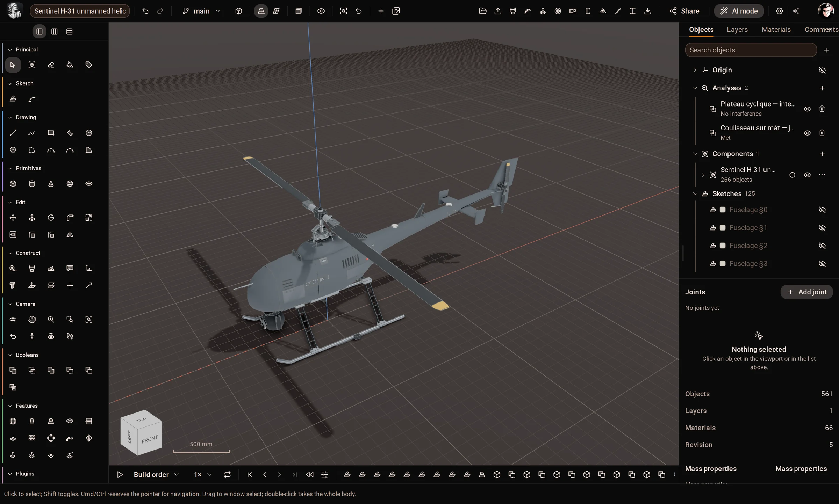
Task: Click the Add joint button
Action: [807, 292]
